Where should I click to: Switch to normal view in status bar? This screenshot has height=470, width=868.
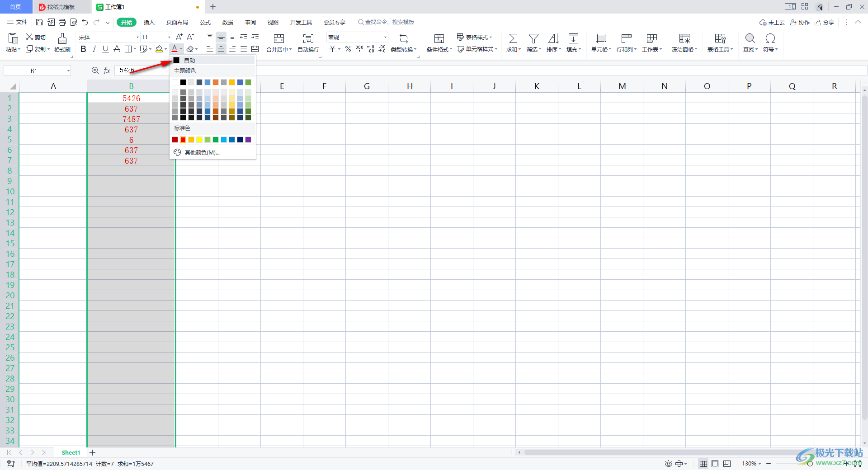[703, 464]
